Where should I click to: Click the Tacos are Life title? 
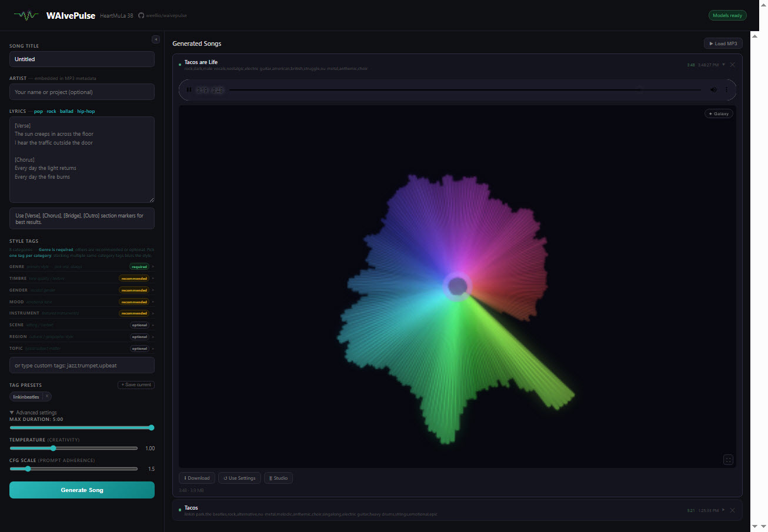201,62
